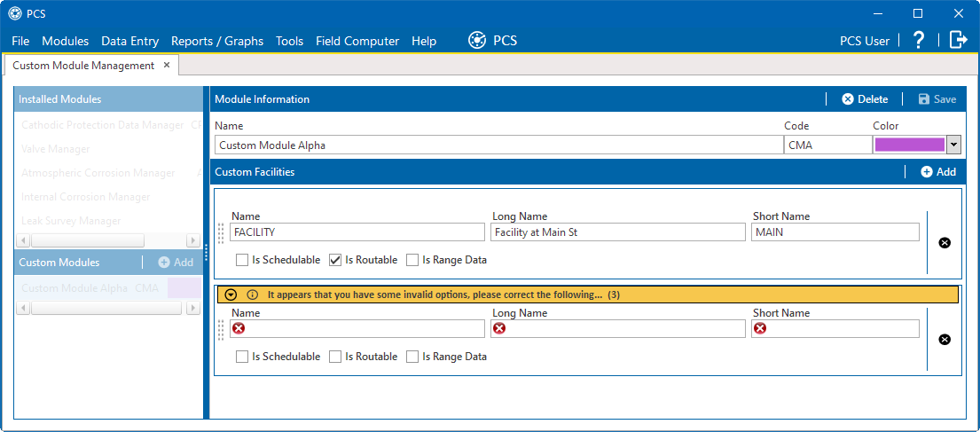
Task: Click the purple module color swatch
Action: [909, 145]
